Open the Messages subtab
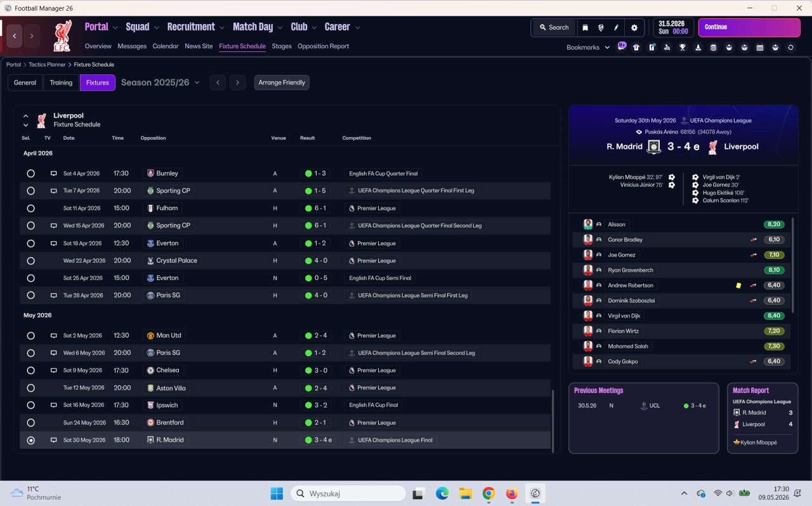Screen dimensions: 812x506 click(x=132, y=46)
